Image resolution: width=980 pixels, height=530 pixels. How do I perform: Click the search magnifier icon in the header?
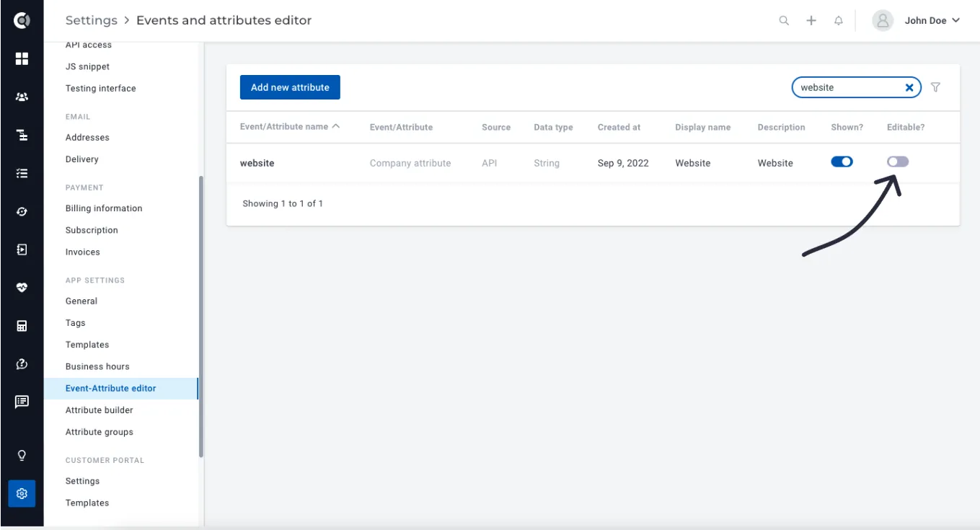click(x=784, y=21)
